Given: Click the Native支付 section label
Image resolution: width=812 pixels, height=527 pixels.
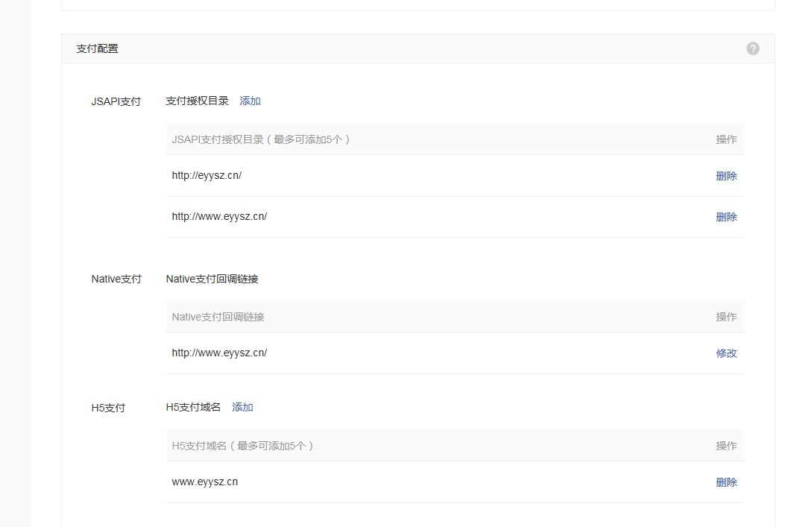Looking at the screenshot, I should [x=116, y=278].
